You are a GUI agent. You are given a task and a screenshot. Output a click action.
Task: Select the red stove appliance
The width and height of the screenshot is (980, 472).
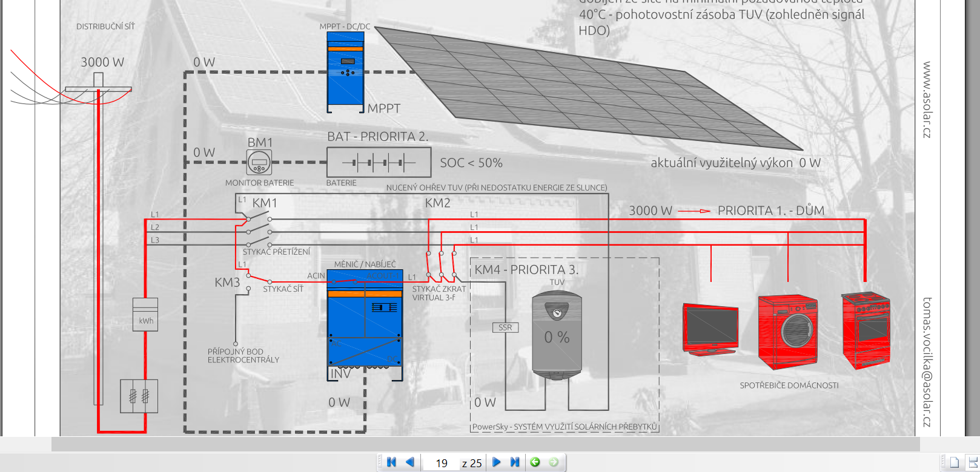(x=866, y=330)
